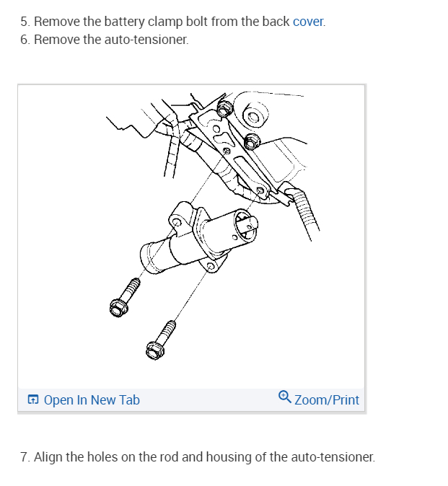This screenshot has width=448, height=486.
Task: Click the tensioner rod end with holes
Action: (246, 225)
